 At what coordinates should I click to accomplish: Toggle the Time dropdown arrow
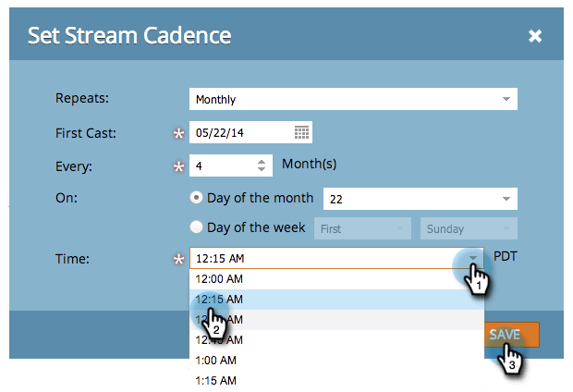pyautogui.click(x=472, y=259)
